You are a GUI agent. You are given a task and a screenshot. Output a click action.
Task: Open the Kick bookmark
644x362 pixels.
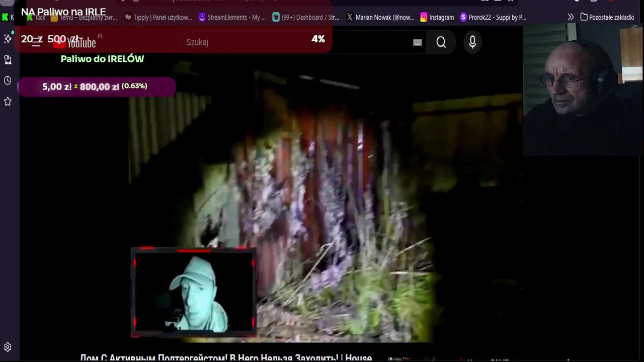(37, 18)
